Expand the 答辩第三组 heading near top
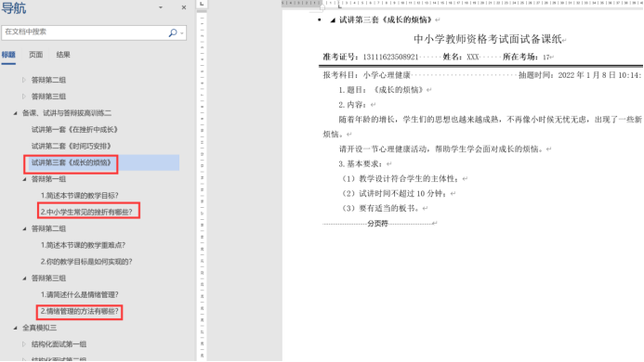The width and height of the screenshot is (644, 362). click(24, 97)
